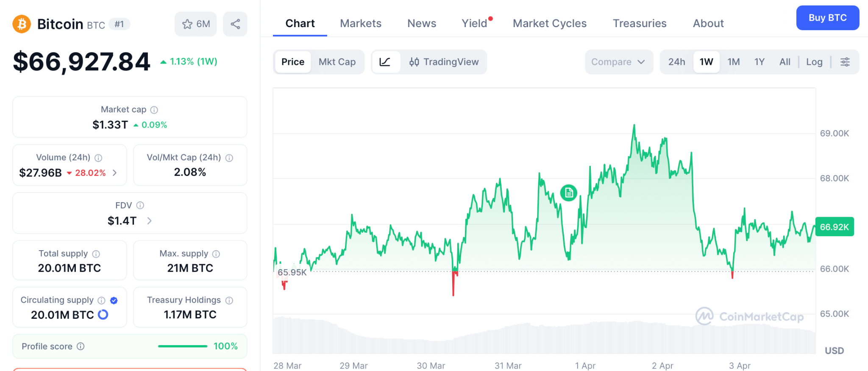Click the Profile score progress bar
The height and width of the screenshot is (371, 868).
click(x=182, y=346)
